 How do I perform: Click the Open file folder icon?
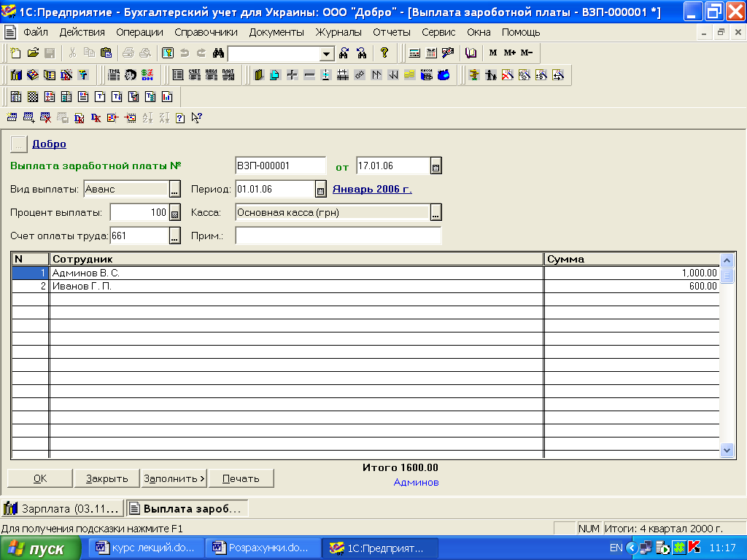tap(33, 53)
